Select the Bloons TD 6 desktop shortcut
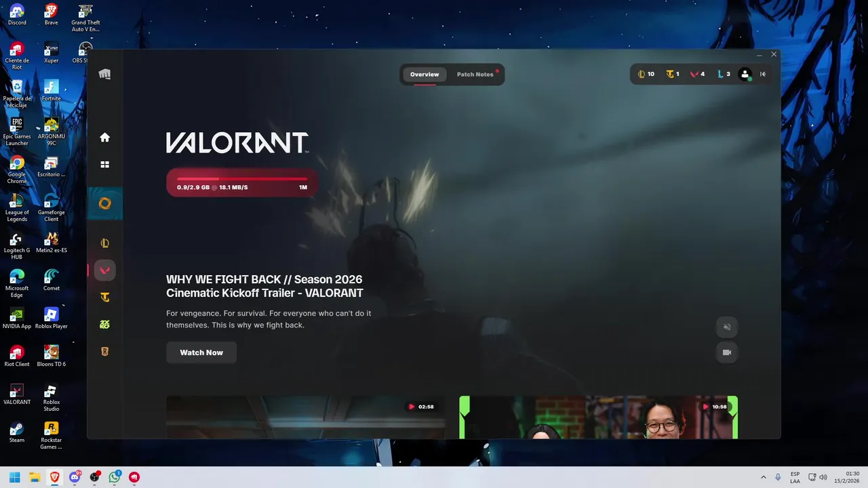 [x=52, y=357]
